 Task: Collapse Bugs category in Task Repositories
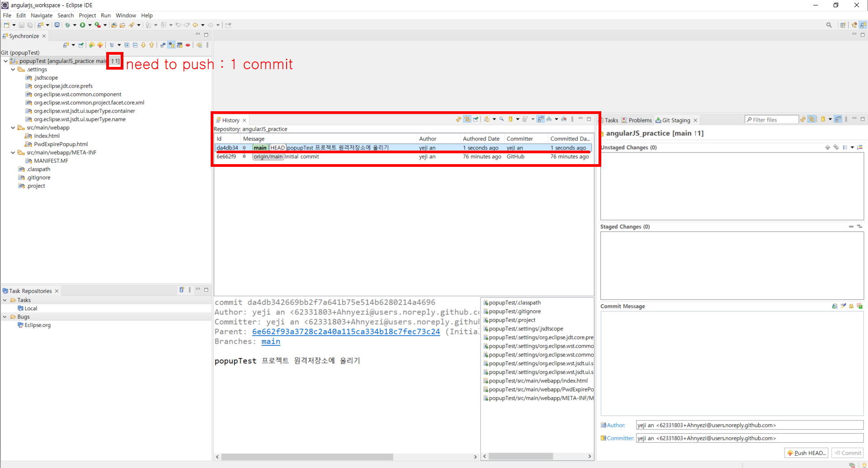click(x=5, y=317)
